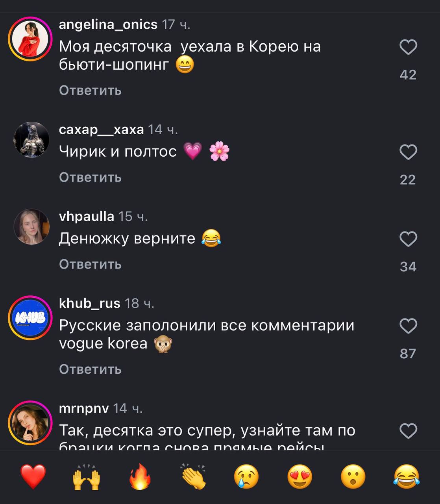Reply to khub_rus comment
The image size is (440, 504).
(x=90, y=369)
